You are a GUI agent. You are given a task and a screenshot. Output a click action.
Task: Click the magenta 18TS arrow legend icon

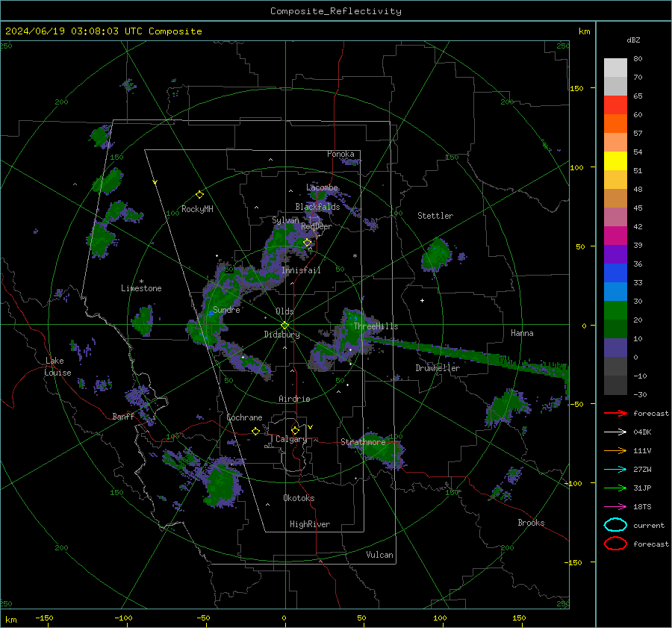point(615,507)
